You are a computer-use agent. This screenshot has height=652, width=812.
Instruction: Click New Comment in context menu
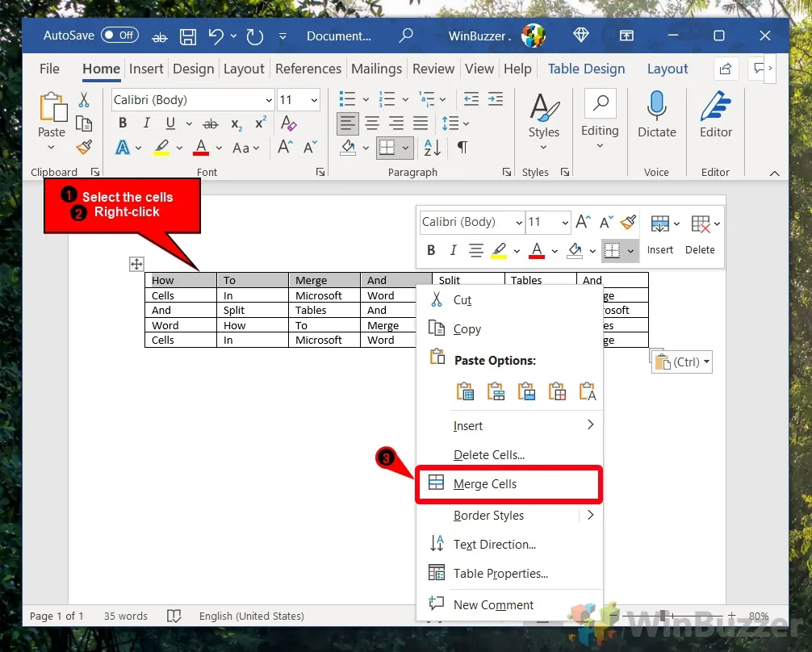point(493,604)
